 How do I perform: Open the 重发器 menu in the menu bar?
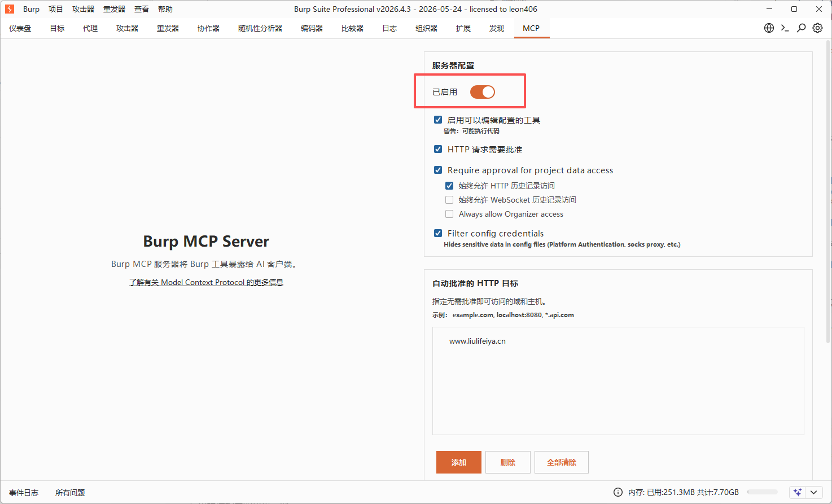pyautogui.click(x=115, y=9)
